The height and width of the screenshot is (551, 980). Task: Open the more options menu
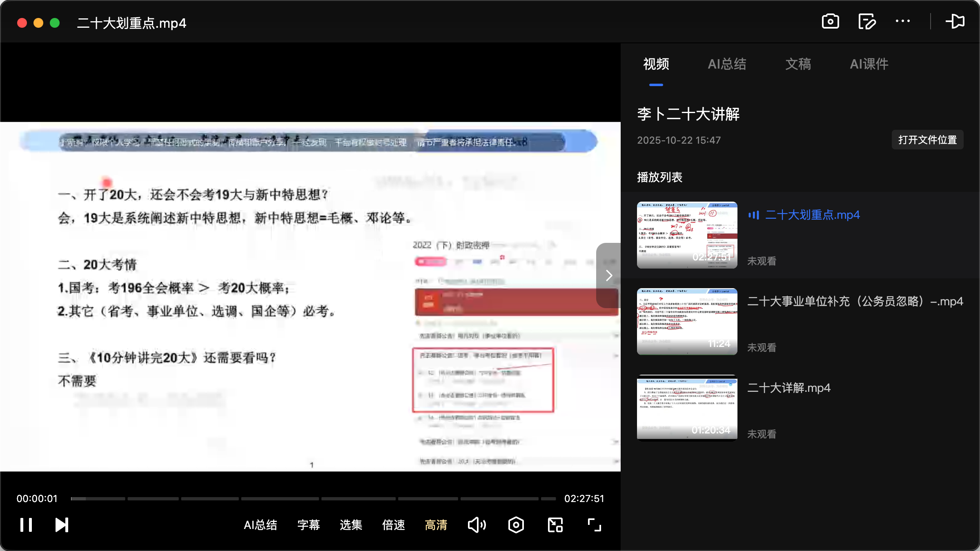pos(903,21)
